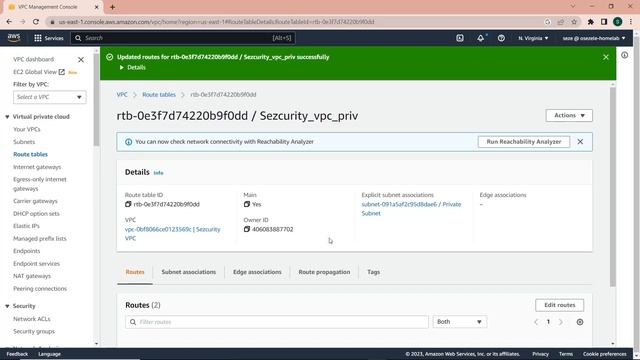
Task: Click the Run Reachability Analyzer button
Action: 524,142
